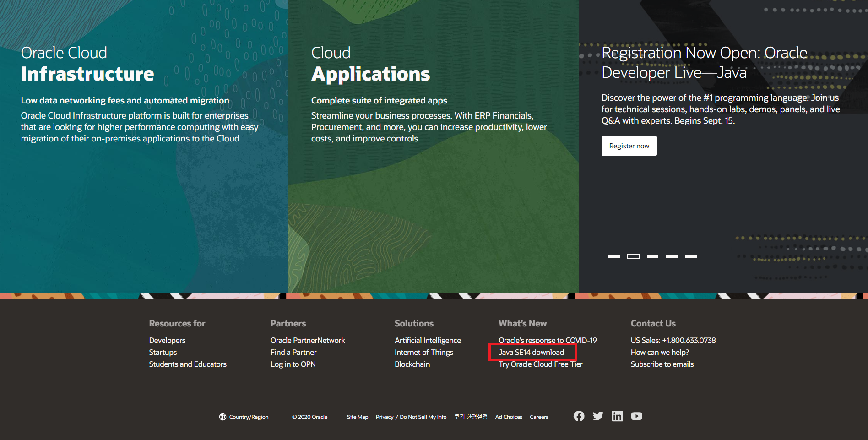Click the globe icon beside Country/Region
Image resolution: width=868 pixels, height=440 pixels.
(x=222, y=417)
